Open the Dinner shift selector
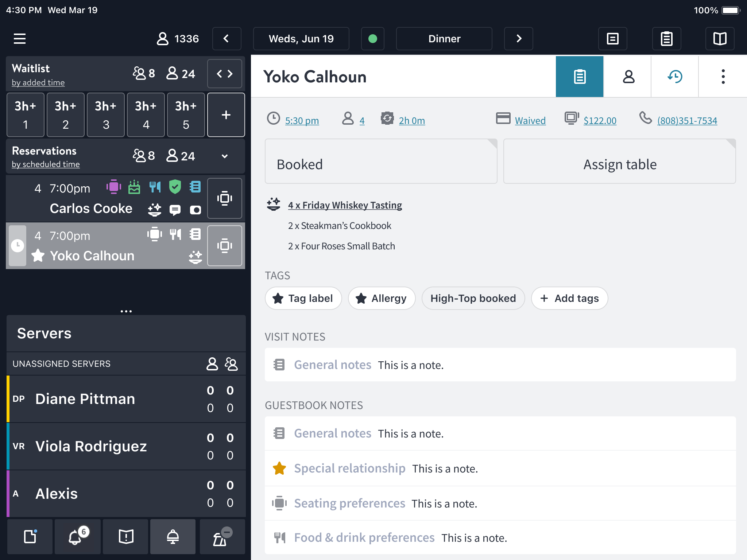This screenshot has width=747, height=560. [x=444, y=39]
